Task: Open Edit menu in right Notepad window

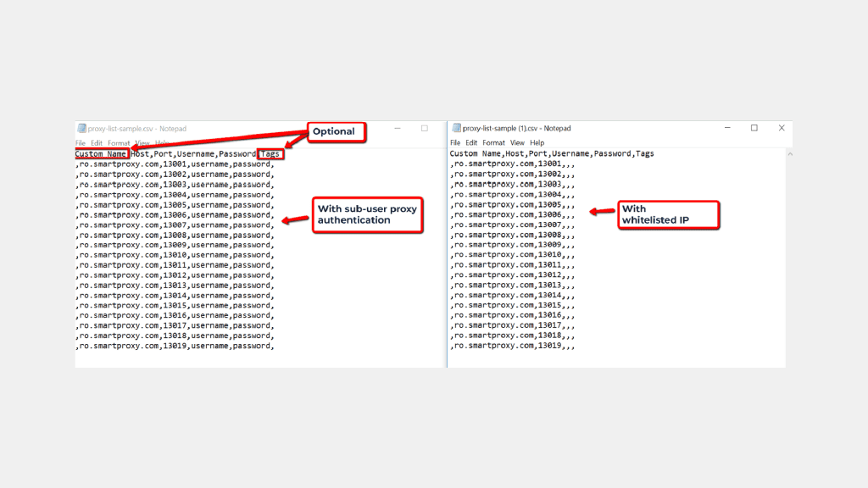Action: pos(471,142)
